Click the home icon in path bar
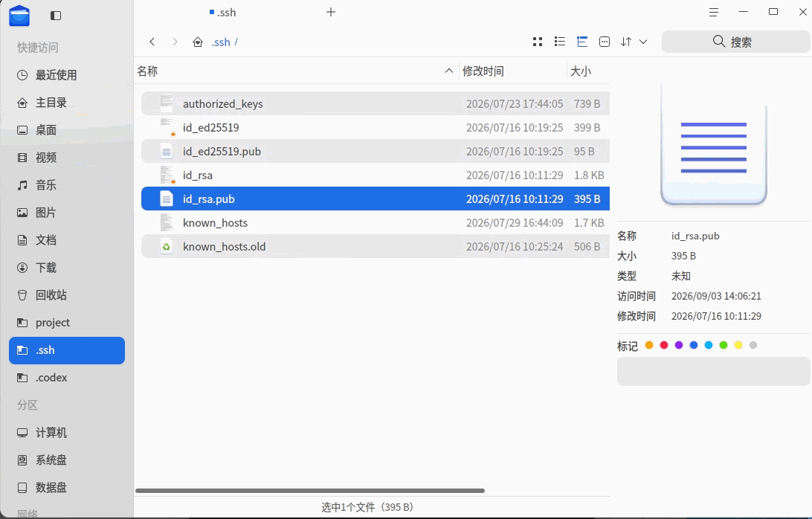The image size is (812, 519). point(197,42)
